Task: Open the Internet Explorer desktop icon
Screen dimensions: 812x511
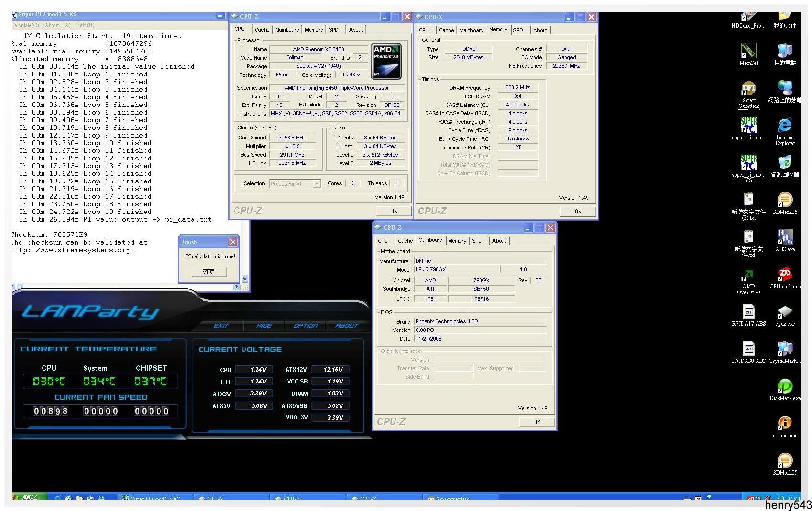Action: (x=785, y=126)
